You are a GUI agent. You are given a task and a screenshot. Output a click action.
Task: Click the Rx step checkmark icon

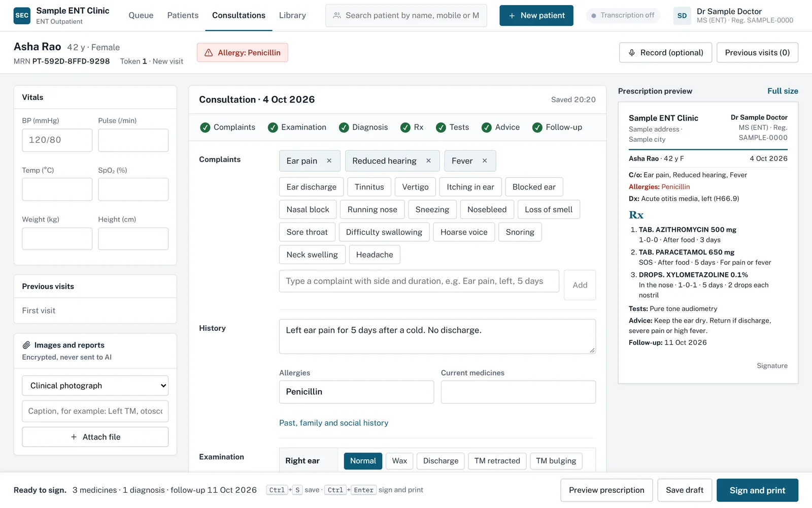pyautogui.click(x=405, y=128)
